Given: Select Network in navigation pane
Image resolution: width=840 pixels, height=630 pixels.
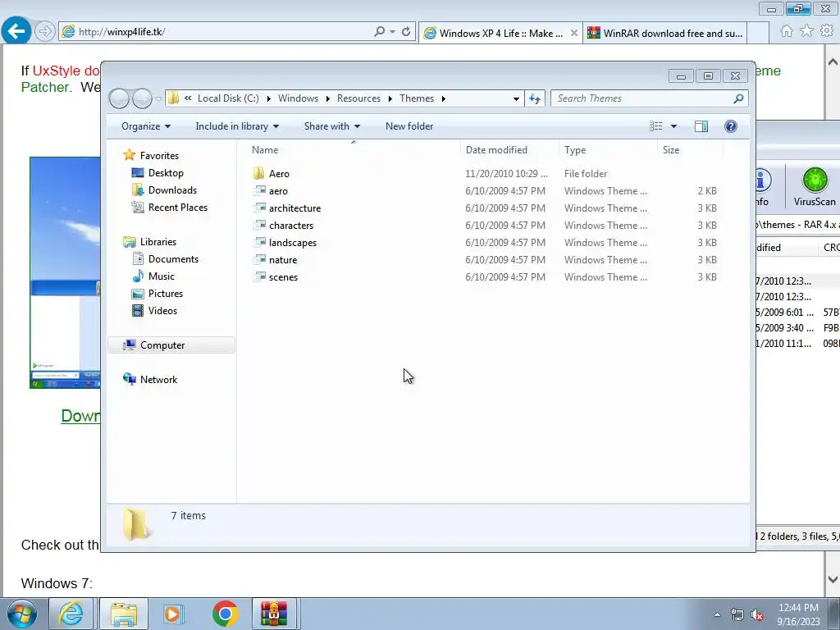Looking at the screenshot, I should pos(158,379).
